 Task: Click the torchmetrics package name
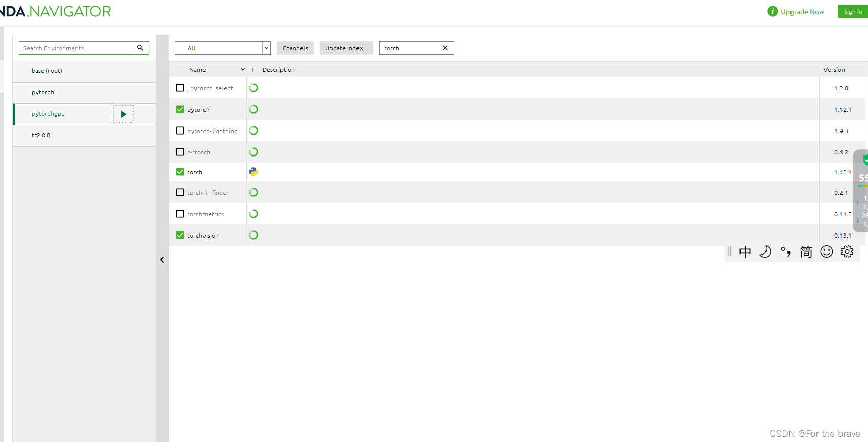pos(206,214)
